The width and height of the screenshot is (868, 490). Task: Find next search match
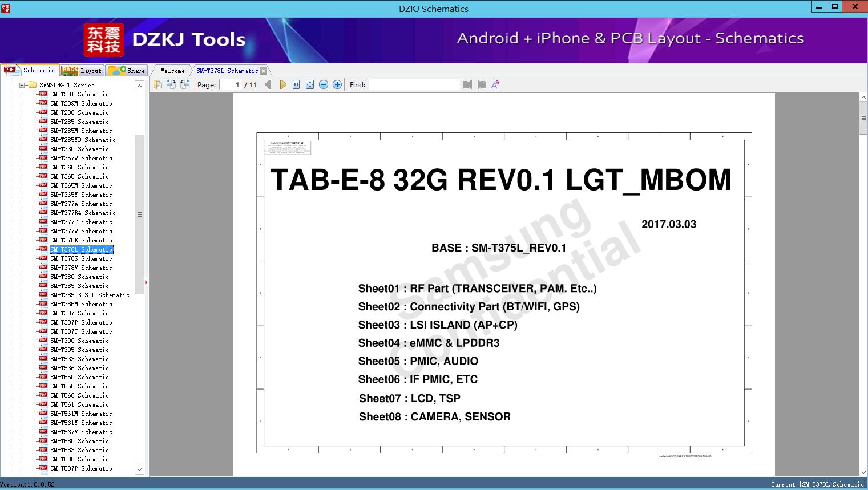482,84
